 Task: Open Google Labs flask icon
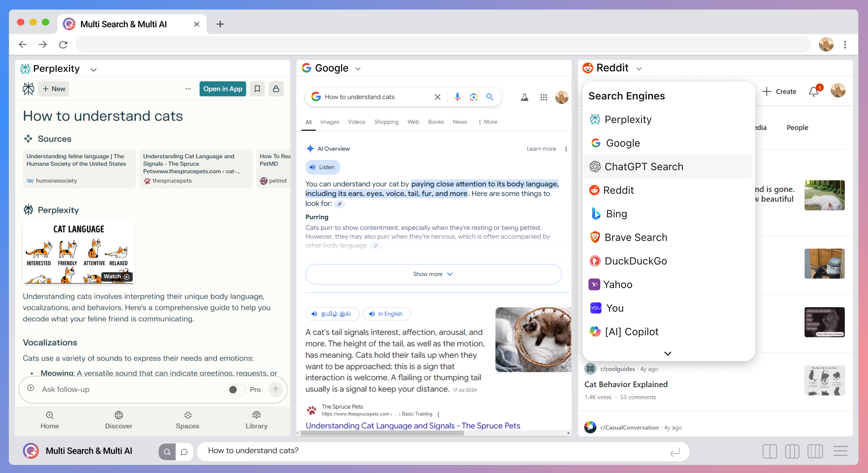(x=524, y=97)
